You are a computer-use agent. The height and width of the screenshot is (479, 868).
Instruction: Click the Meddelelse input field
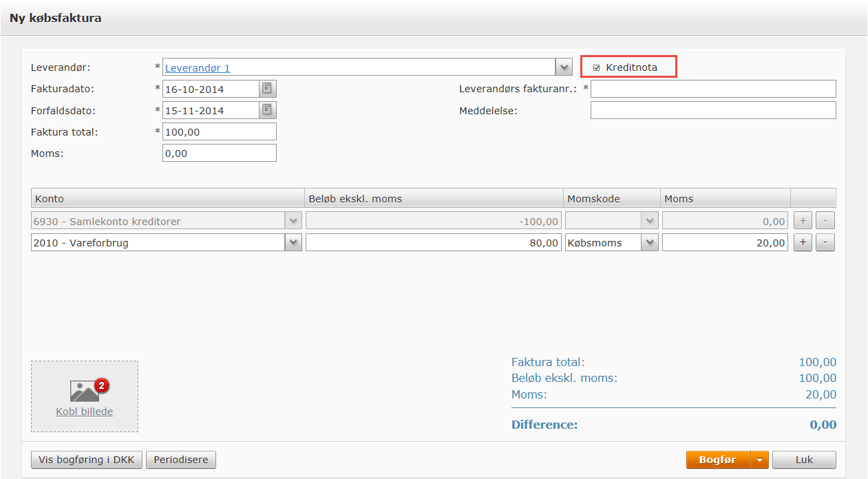point(713,110)
